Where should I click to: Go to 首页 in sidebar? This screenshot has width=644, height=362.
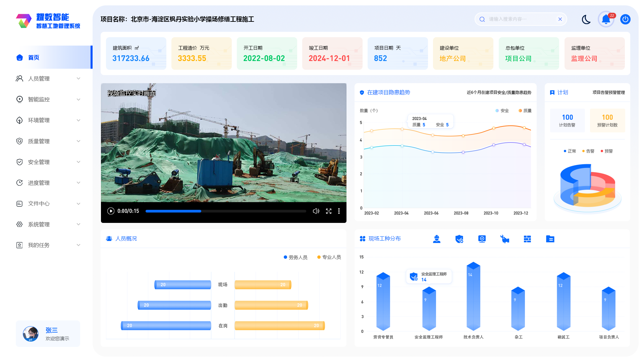point(34,58)
